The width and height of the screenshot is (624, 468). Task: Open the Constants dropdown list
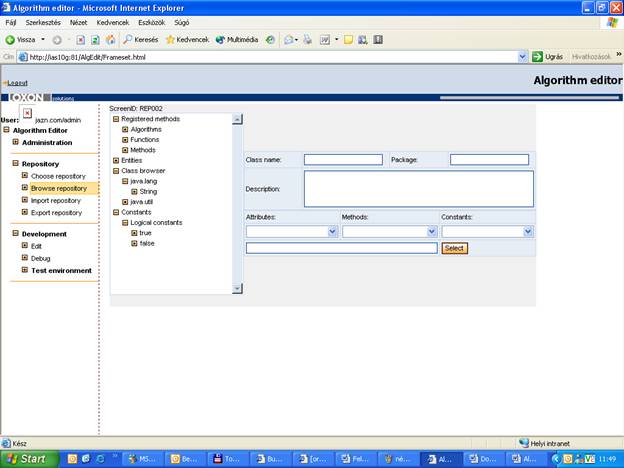[x=527, y=231]
